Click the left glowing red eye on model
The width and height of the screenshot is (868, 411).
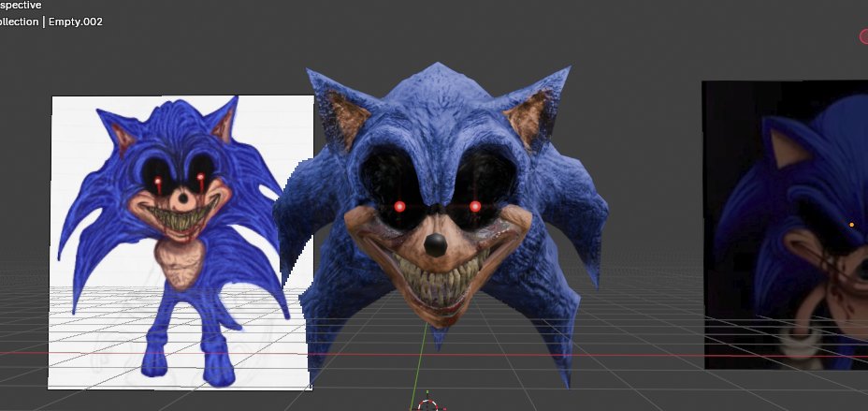click(x=399, y=207)
